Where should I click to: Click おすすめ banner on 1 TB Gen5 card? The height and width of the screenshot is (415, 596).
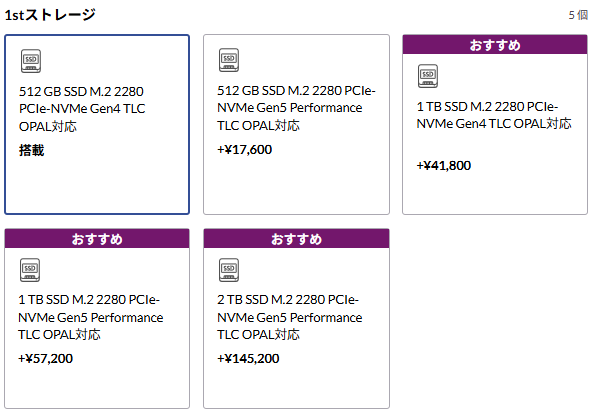pyautogui.click(x=97, y=239)
